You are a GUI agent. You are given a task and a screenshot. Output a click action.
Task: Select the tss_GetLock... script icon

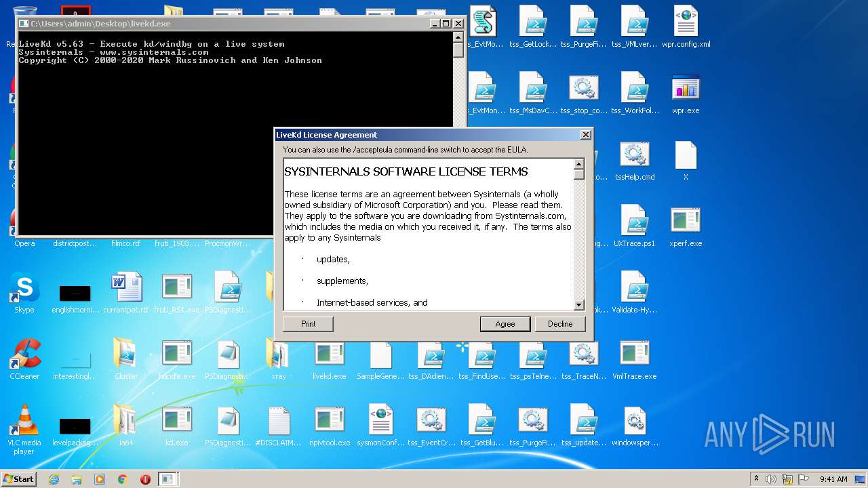[533, 28]
